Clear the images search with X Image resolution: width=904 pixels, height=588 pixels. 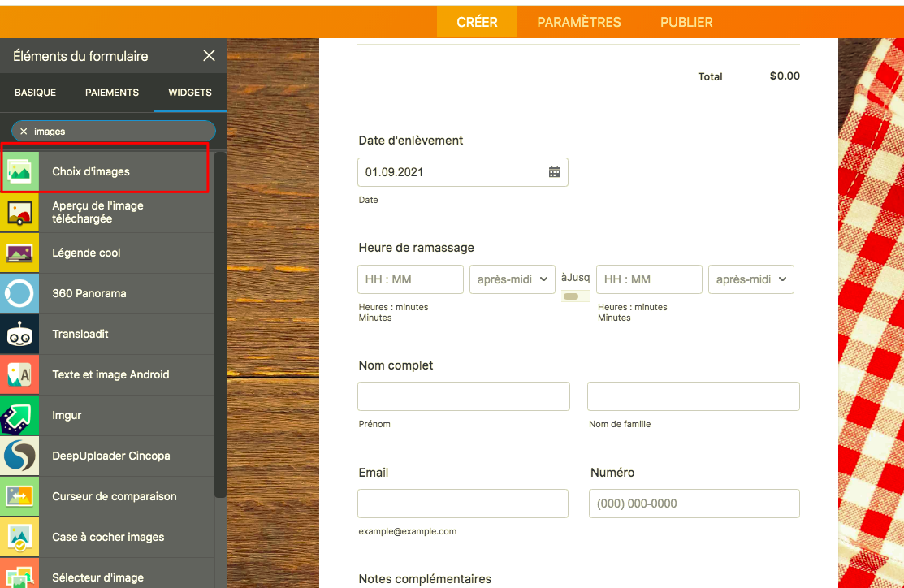tap(24, 131)
